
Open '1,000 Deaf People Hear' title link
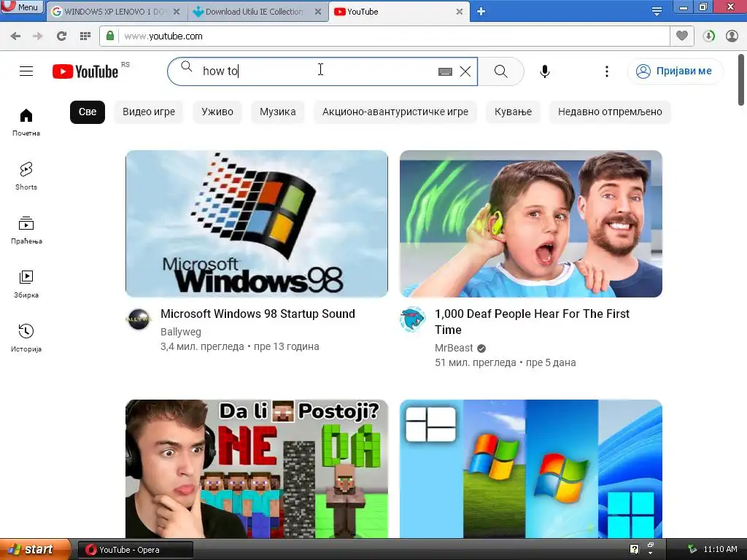click(x=532, y=322)
